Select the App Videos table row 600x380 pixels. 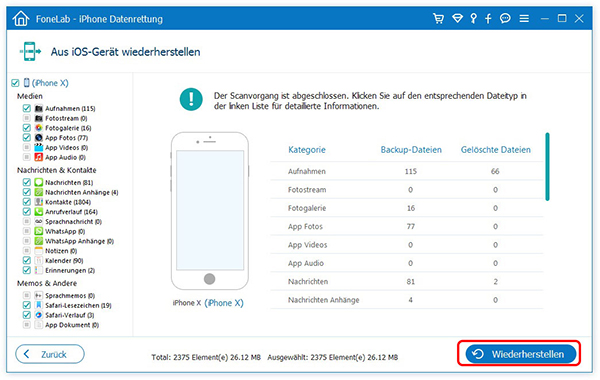407,245
